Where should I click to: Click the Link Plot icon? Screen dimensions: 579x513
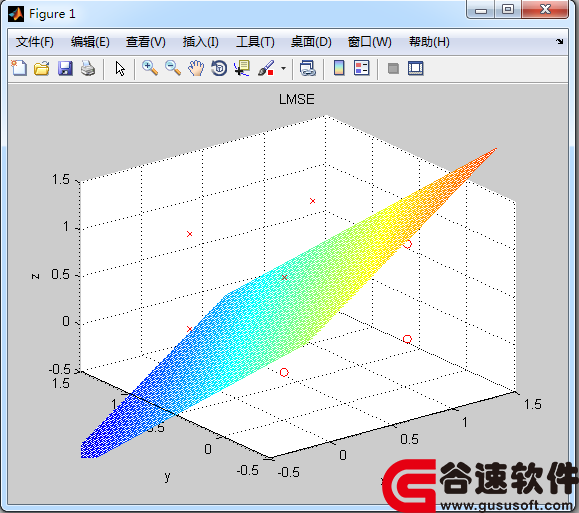click(308, 68)
